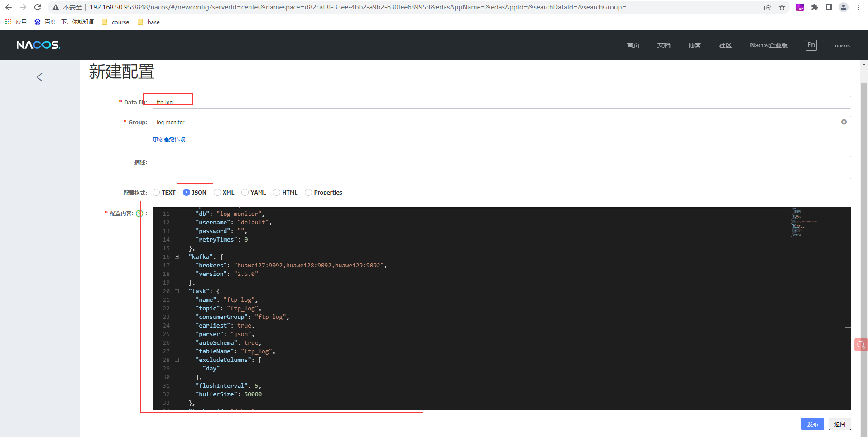Click the share page icon in address bar
868x437 pixels.
click(x=767, y=7)
